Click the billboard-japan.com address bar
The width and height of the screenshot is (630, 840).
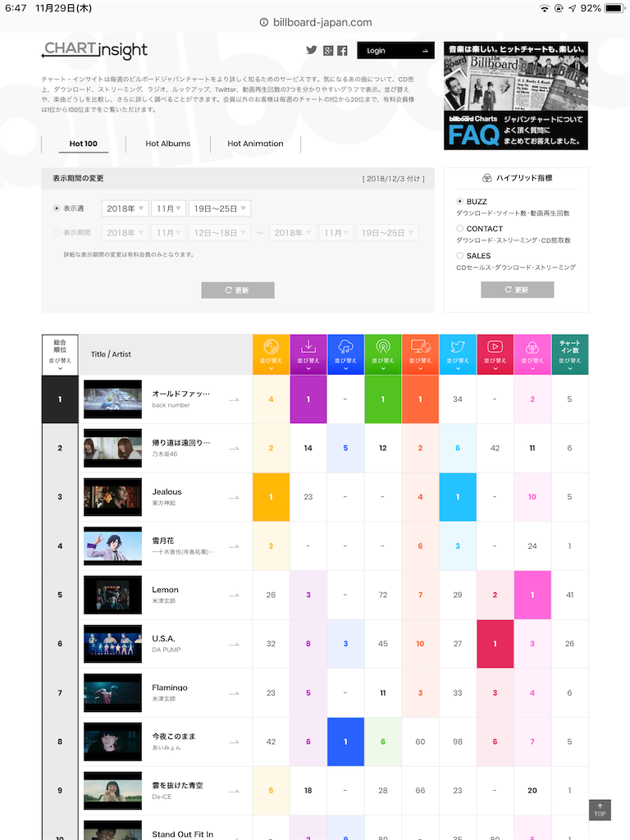point(316,22)
